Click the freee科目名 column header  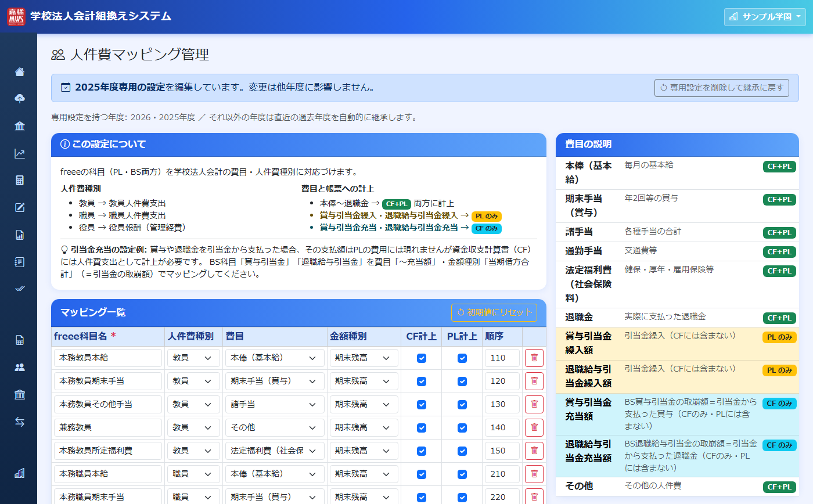click(108, 336)
